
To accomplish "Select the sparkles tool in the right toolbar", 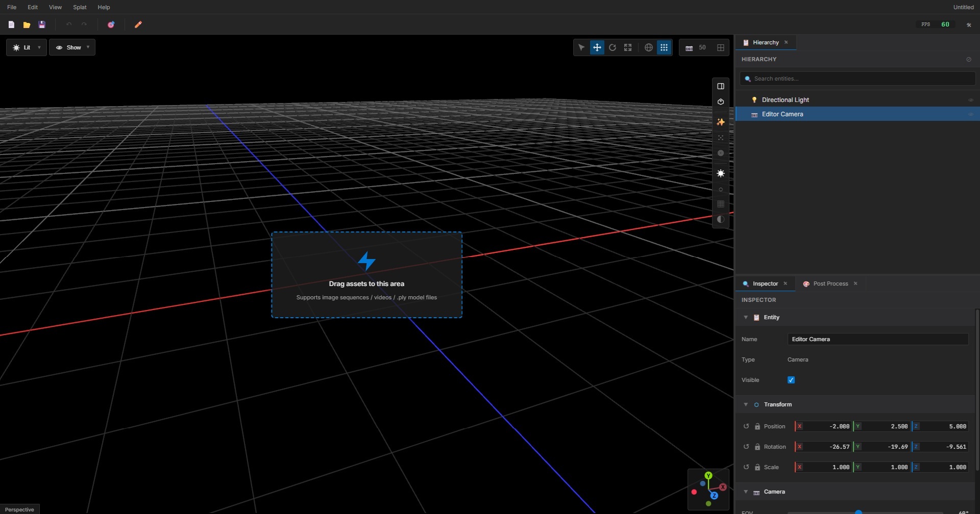I will [721, 121].
